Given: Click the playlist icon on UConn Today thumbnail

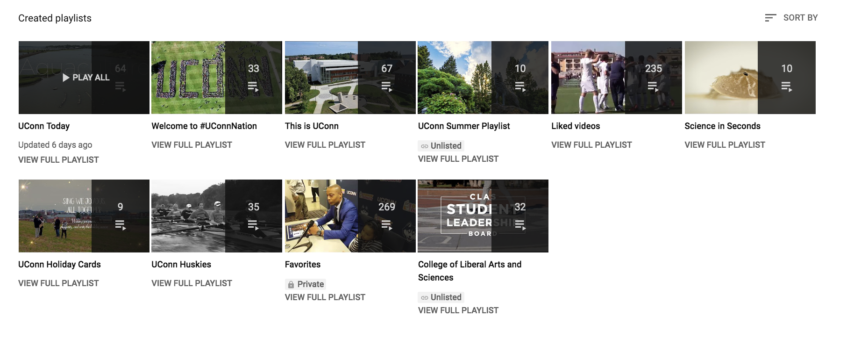Looking at the screenshot, I should 121,87.
